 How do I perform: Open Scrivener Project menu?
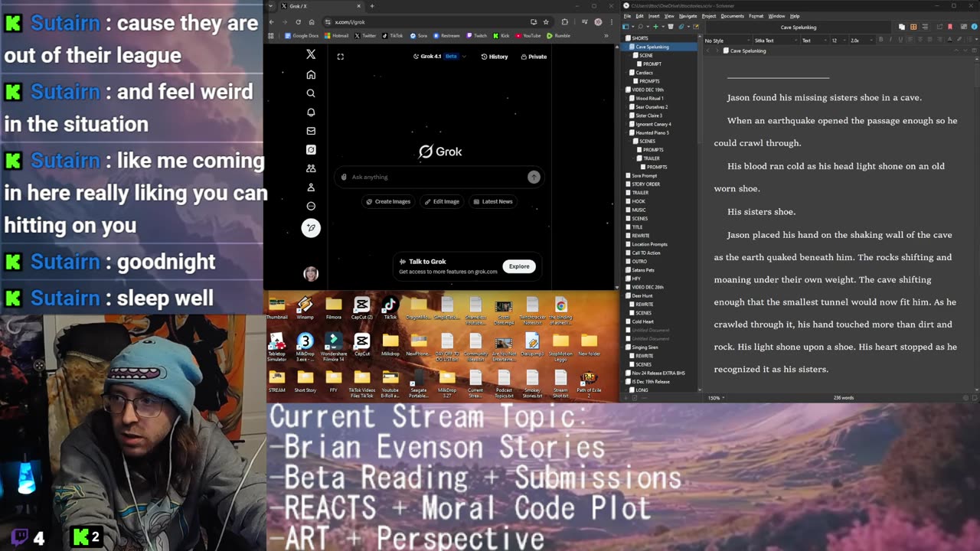pos(709,16)
